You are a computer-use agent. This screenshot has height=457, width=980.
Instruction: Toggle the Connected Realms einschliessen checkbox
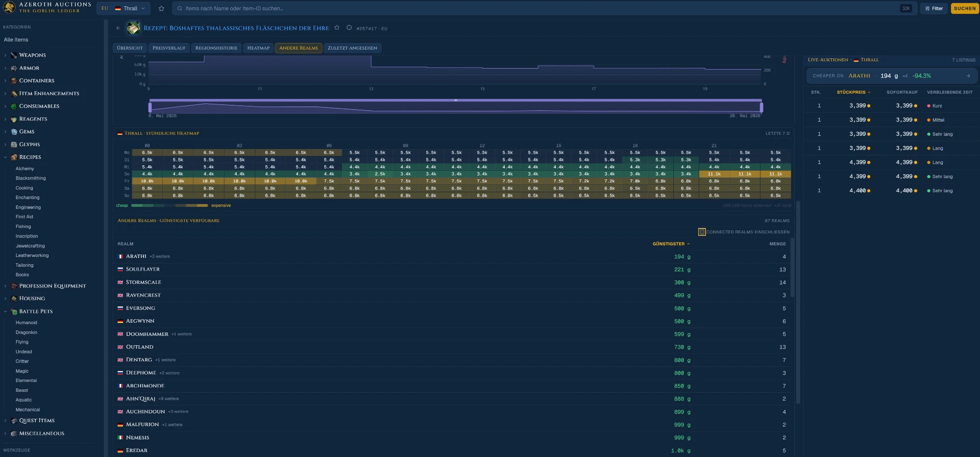[x=702, y=232]
